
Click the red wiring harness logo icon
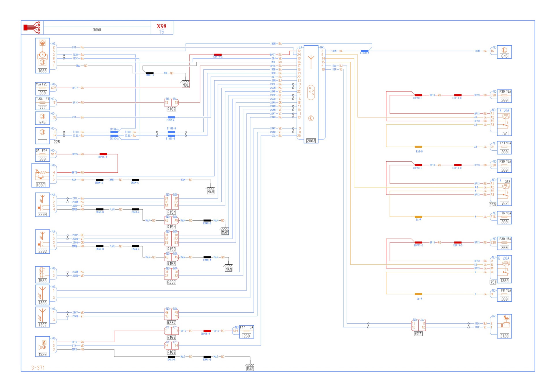pos(32,27)
